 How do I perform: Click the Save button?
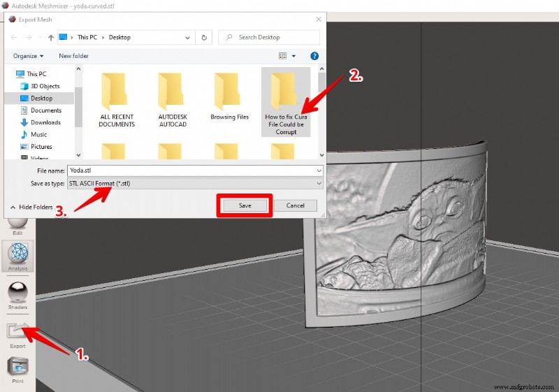point(245,205)
